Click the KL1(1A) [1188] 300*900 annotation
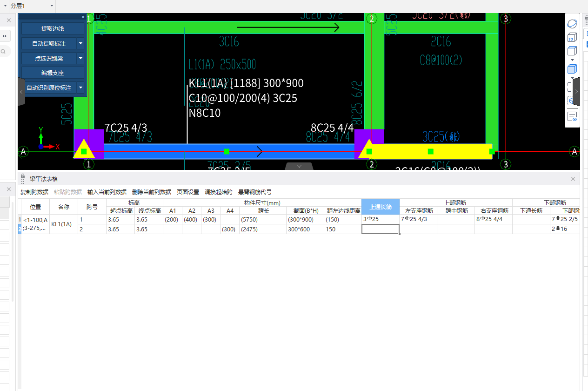This screenshot has height=391, width=588. click(x=246, y=83)
